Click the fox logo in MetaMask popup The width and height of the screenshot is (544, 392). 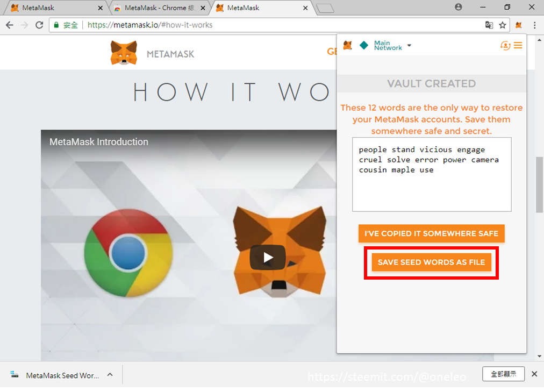click(x=348, y=45)
